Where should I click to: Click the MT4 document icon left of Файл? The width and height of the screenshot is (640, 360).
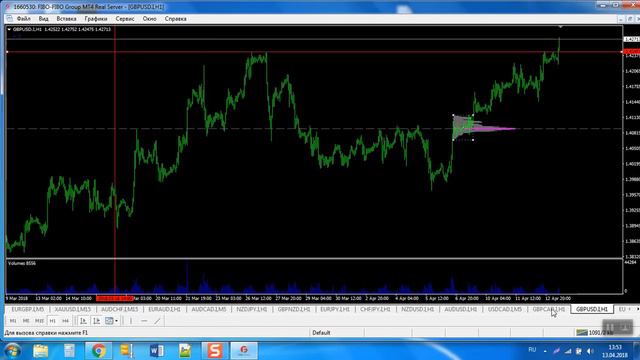(9, 19)
